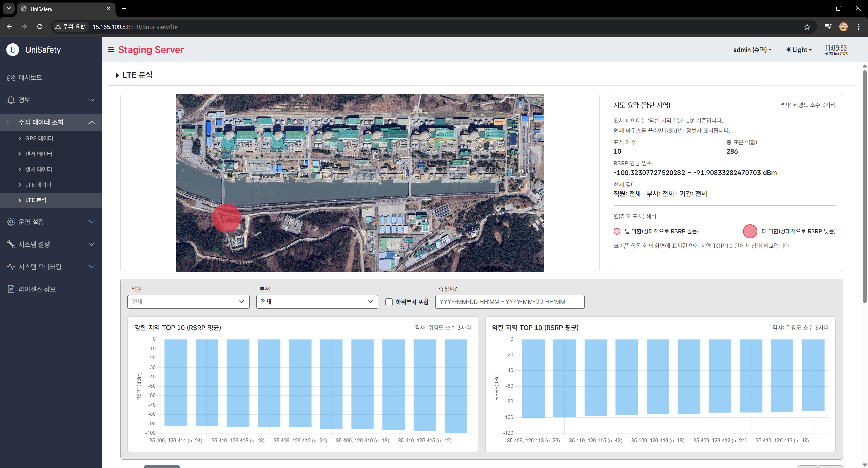Click the red weak-area circle on map
Screen dimensions: 868x468
click(226, 218)
